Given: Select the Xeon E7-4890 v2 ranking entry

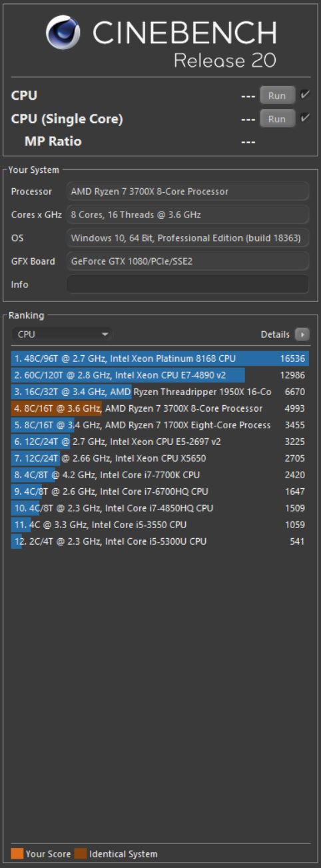Looking at the screenshot, I should tap(160, 375).
